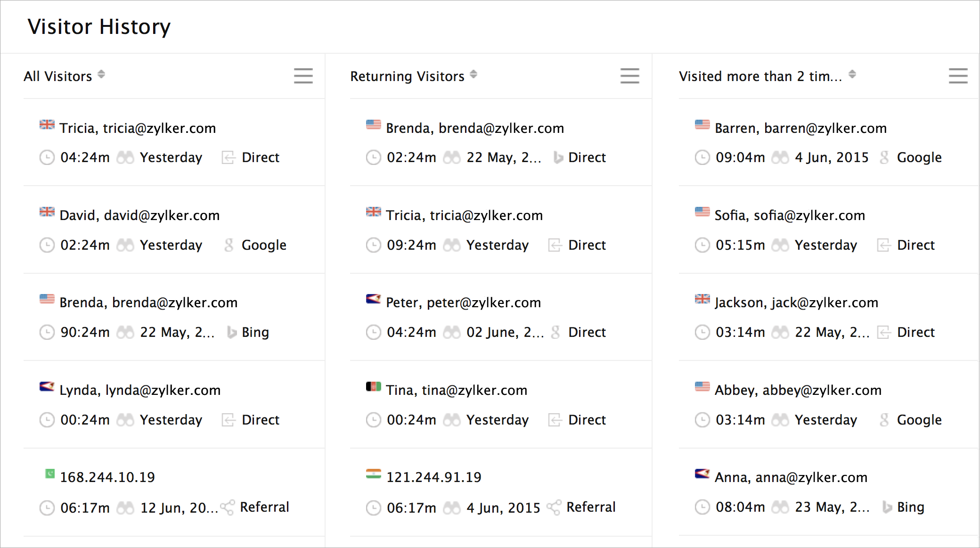Select Peter, peter@zylker.com entry
The height and width of the screenshot is (548, 980).
click(x=463, y=303)
